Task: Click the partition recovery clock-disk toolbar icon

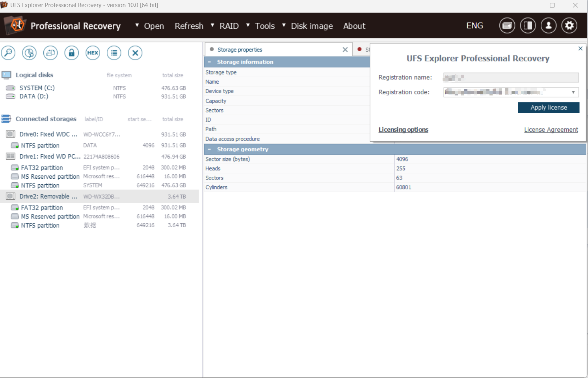Action: pos(29,53)
